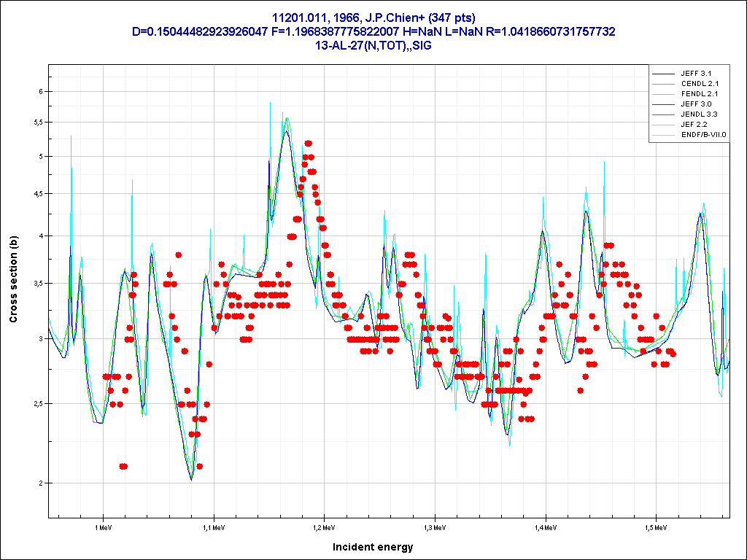Screen dimensions: 747x560
Task: Click the CENDL 2.1 legend entry
Action: tap(700, 84)
